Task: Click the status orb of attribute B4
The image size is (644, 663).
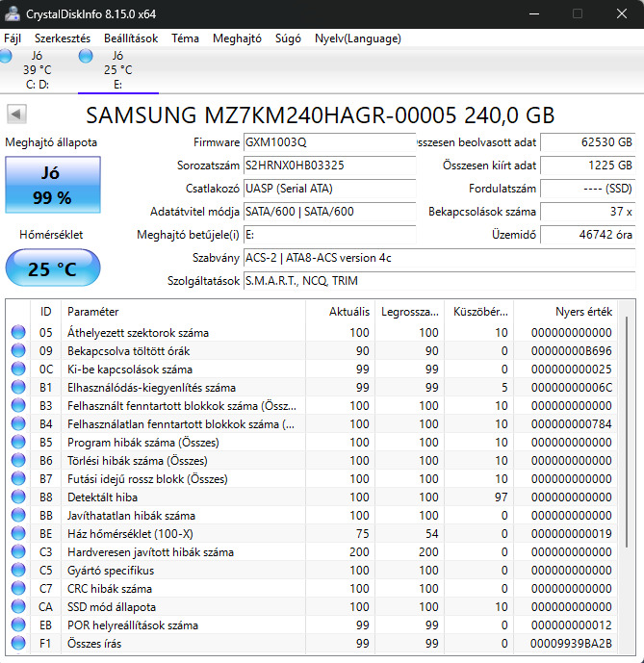Action: click(18, 423)
